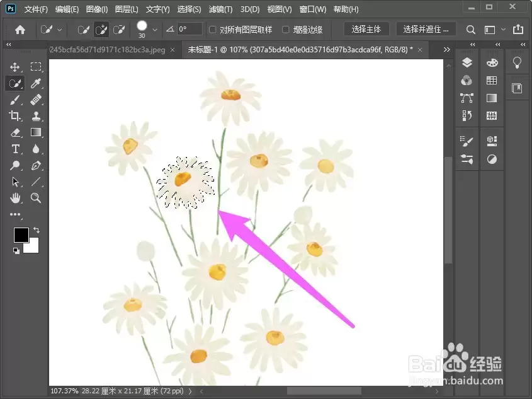Click the brush angle input field
Viewport: 532px width, 399px height.
pos(190,29)
